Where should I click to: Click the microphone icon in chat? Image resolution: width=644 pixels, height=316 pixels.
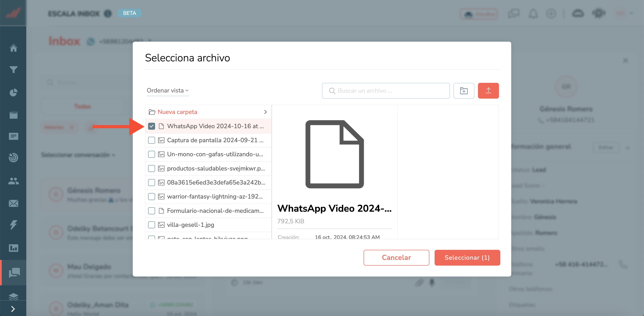pyautogui.click(x=432, y=282)
